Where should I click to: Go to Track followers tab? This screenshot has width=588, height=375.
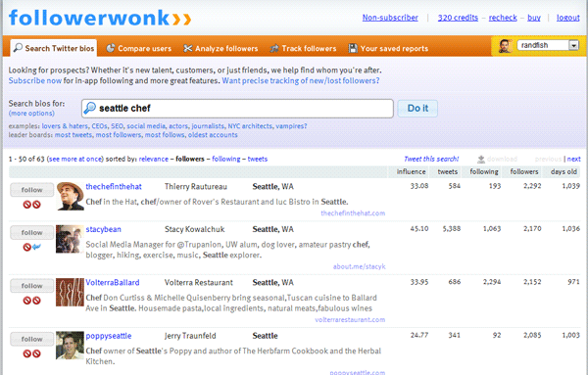(x=303, y=48)
